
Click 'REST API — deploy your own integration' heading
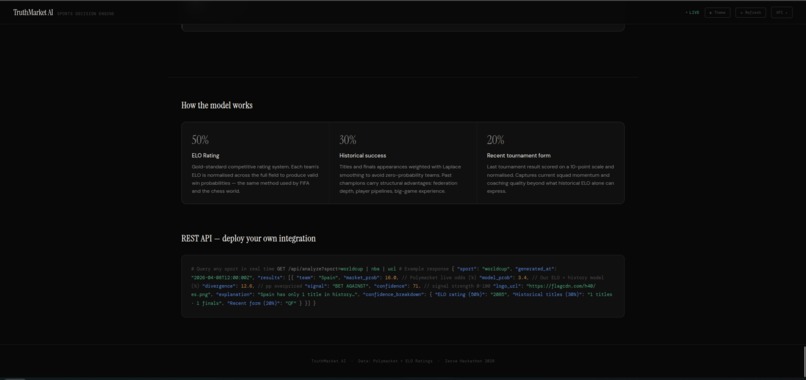(x=248, y=239)
